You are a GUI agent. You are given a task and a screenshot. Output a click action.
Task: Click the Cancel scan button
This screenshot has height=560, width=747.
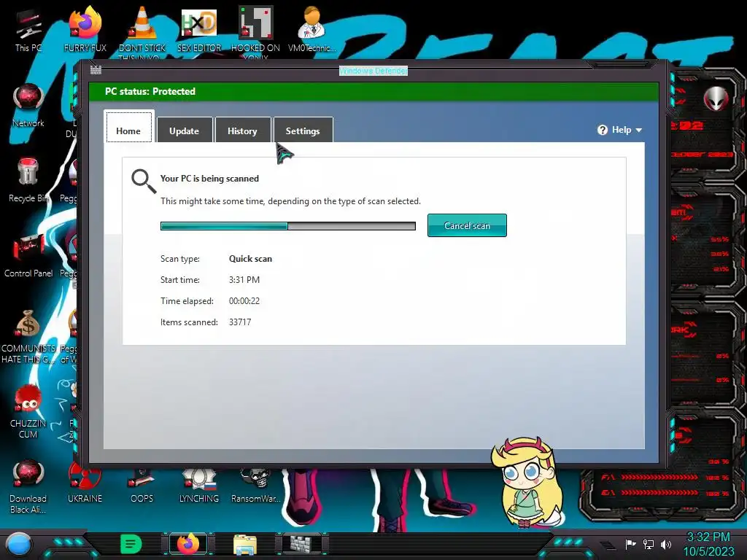(467, 225)
